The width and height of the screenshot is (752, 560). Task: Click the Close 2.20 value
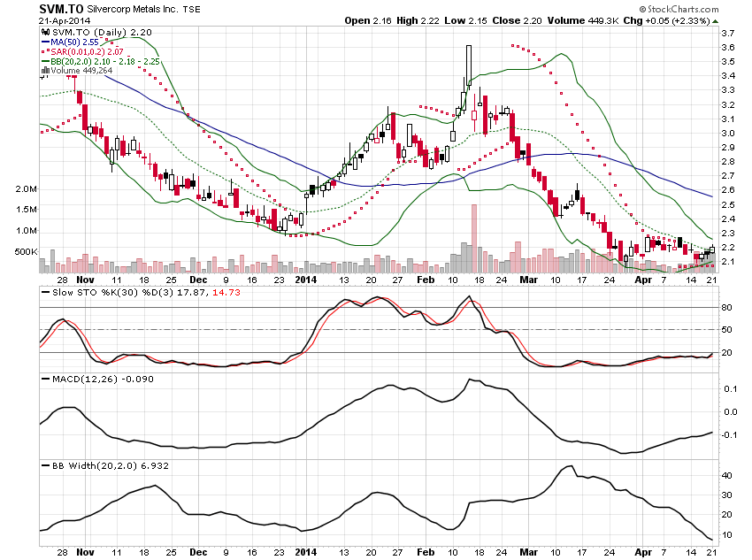[517, 20]
